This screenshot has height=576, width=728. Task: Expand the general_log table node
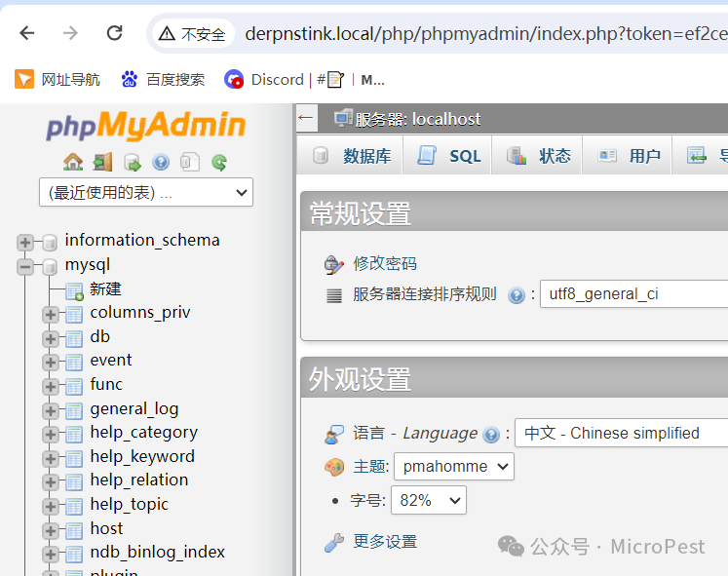click(51, 410)
